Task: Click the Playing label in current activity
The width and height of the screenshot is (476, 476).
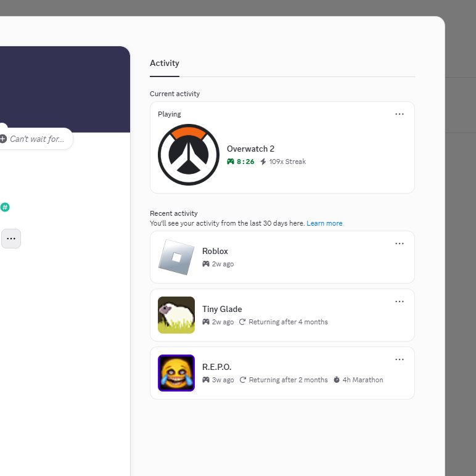Action: [x=169, y=114]
